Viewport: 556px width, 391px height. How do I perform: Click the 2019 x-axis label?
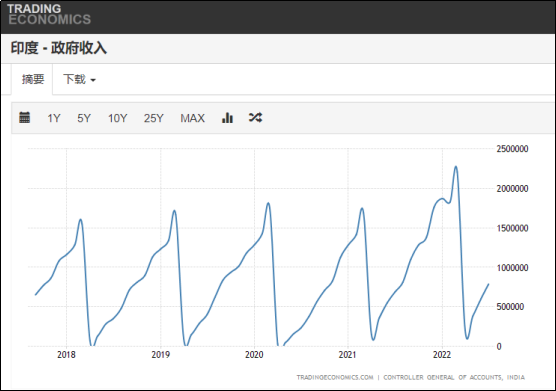(161, 354)
